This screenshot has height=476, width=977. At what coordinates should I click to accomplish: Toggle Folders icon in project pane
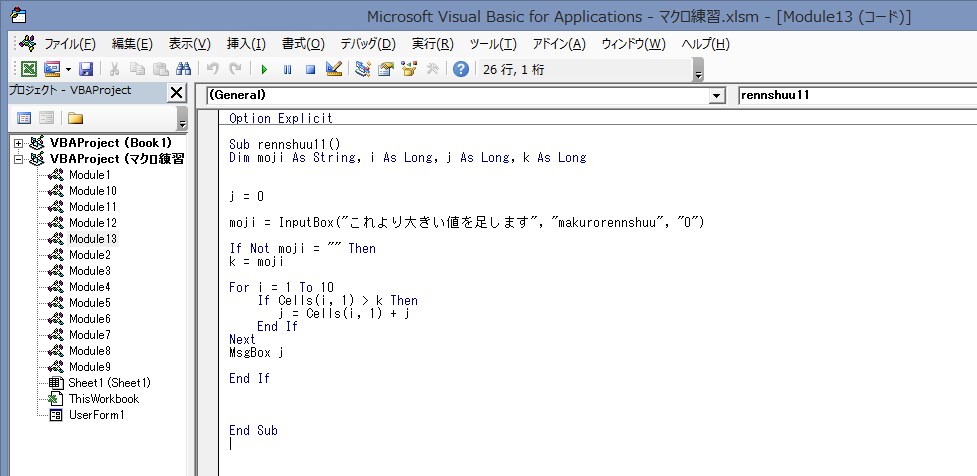[75, 118]
